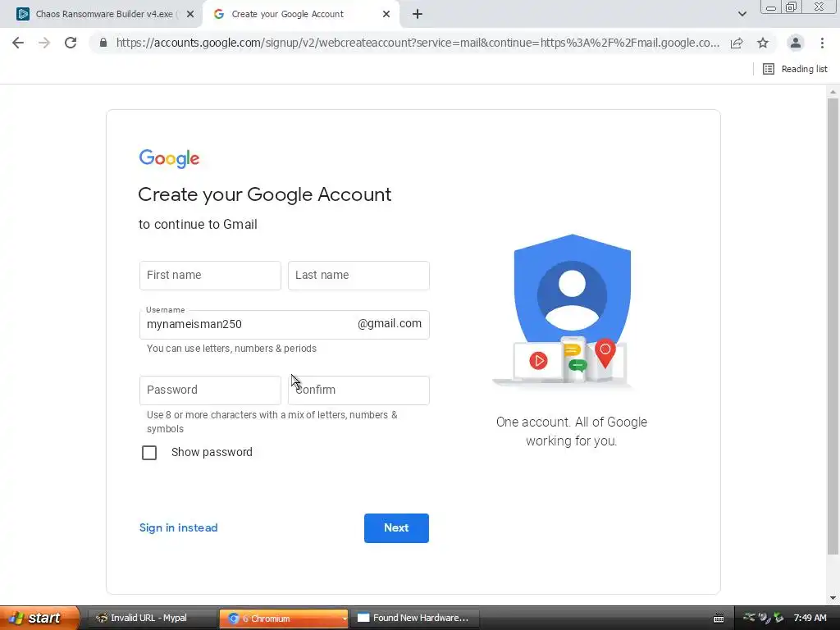Click the Google logo
Image resolution: width=840 pixels, height=630 pixels.
point(169,158)
